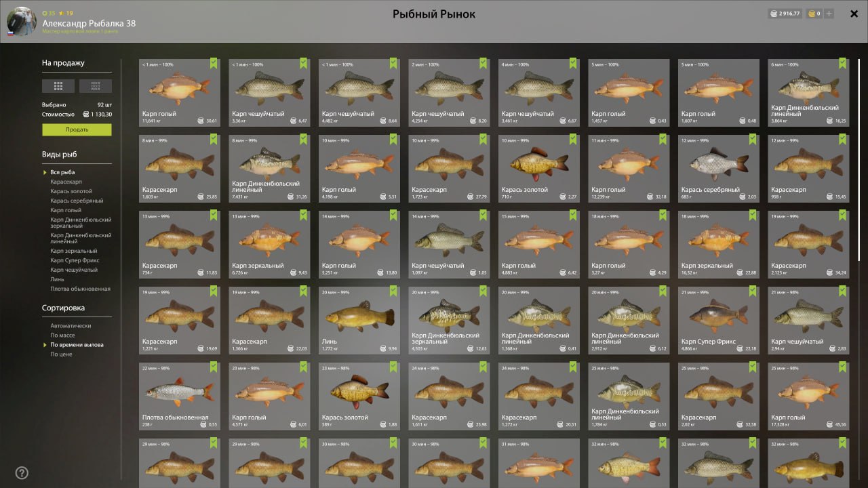Select all fish grid icon
Viewport: 868px width, 488px height.
coord(58,86)
